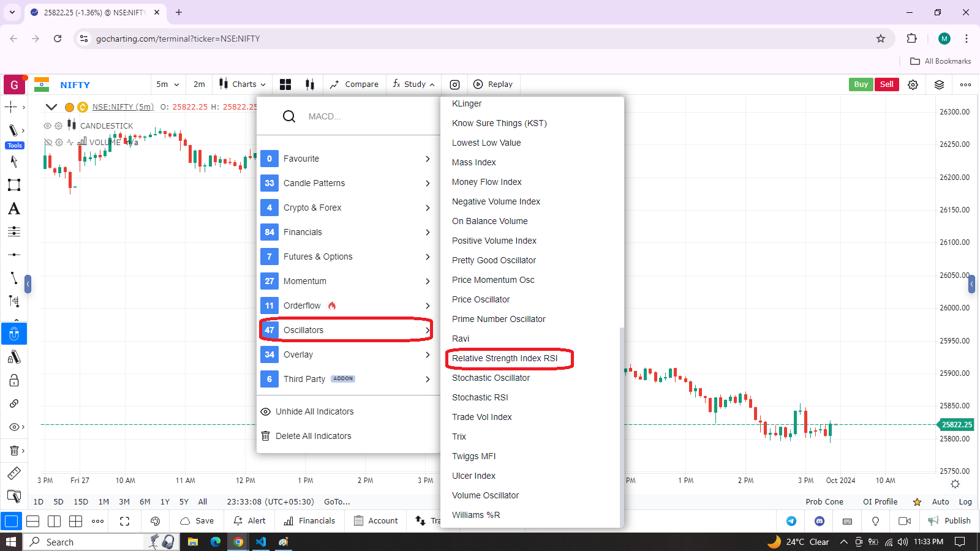Select the rectangle shape tool
Screen dimensions: 980x551
pyautogui.click(x=14, y=185)
